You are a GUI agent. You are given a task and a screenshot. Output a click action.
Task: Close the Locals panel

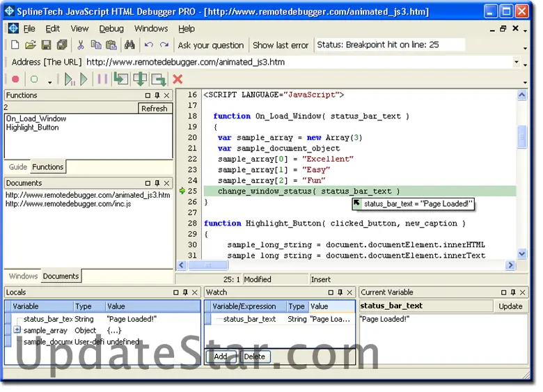(x=195, y=292)
